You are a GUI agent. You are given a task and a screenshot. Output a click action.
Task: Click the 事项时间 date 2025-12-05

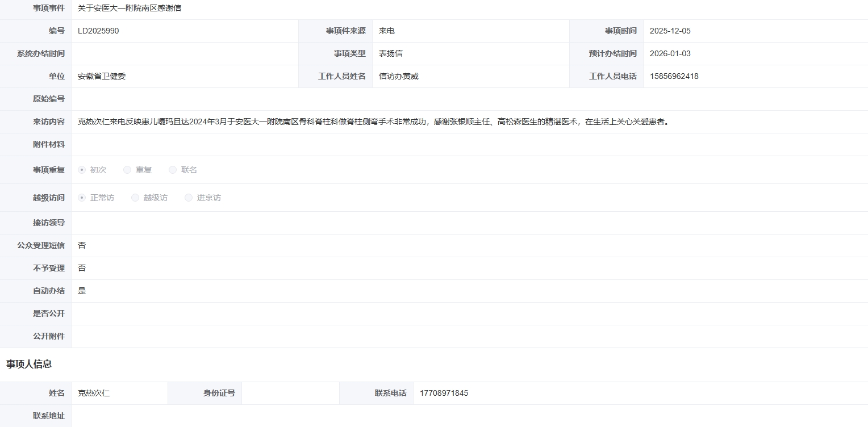coord(670,31)
